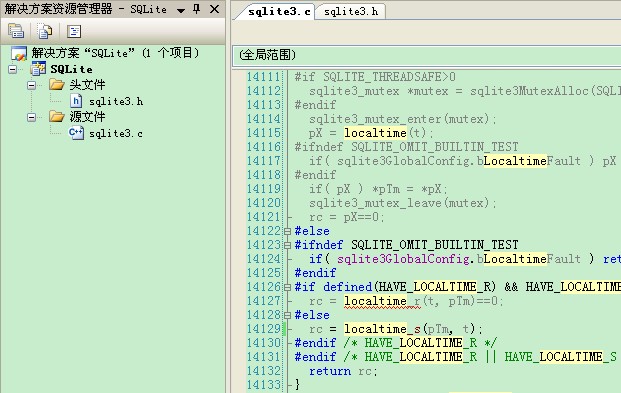Viewport: 621px width, 393px height.
Task: Click the 头文件 folder icon
Action: coord(57,84)
